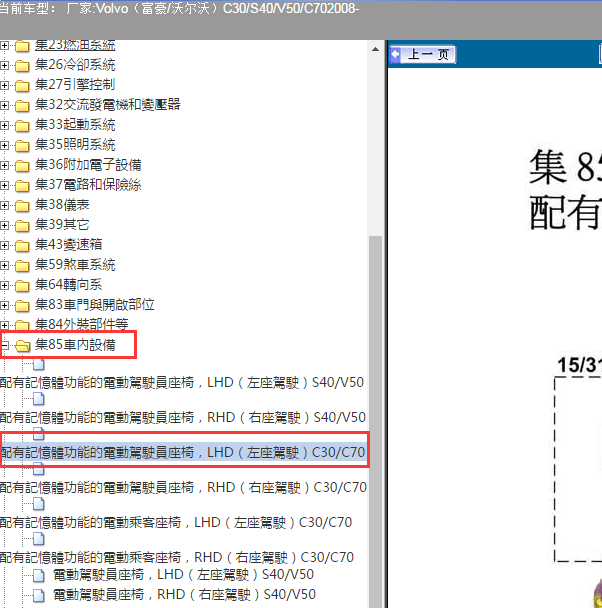Go back with the 上一页 button
This screenshot has width=602, height=608.
coord(423,54)
